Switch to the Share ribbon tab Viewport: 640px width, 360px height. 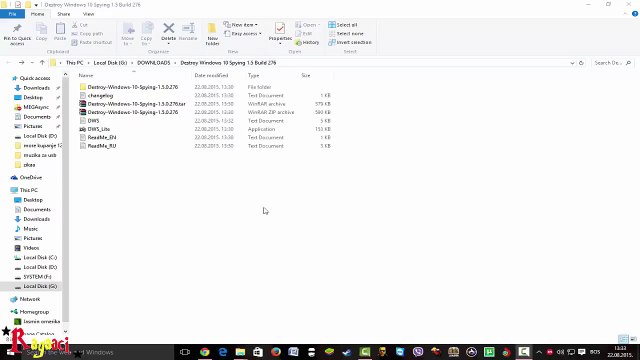click(x=63, y=14)
